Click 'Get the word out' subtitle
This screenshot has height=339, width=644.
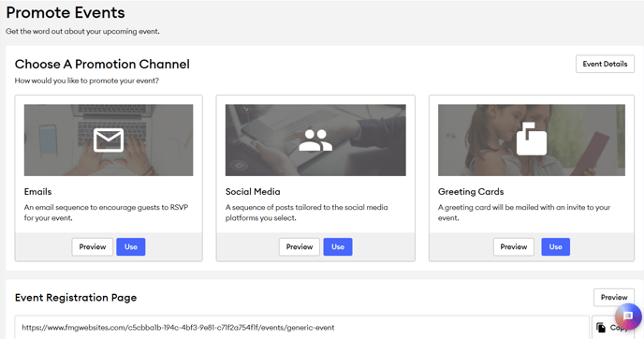[x=82, y=31]
